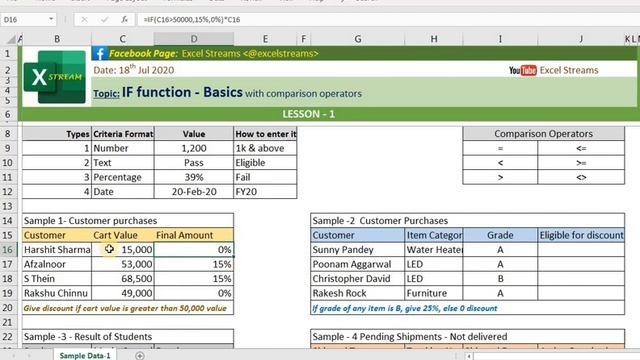The height and width of the screenshot is (360, 640).
Task: Click 'Sample - 4 Pending Shipments' title cell
Action: tap(467, 337)
